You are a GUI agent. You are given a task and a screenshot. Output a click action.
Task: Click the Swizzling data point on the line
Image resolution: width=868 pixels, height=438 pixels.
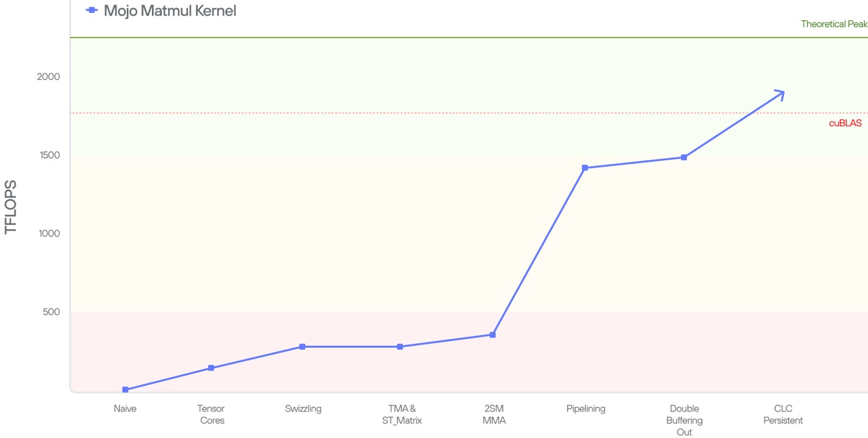pyautogui.click(x=302, y=346)
